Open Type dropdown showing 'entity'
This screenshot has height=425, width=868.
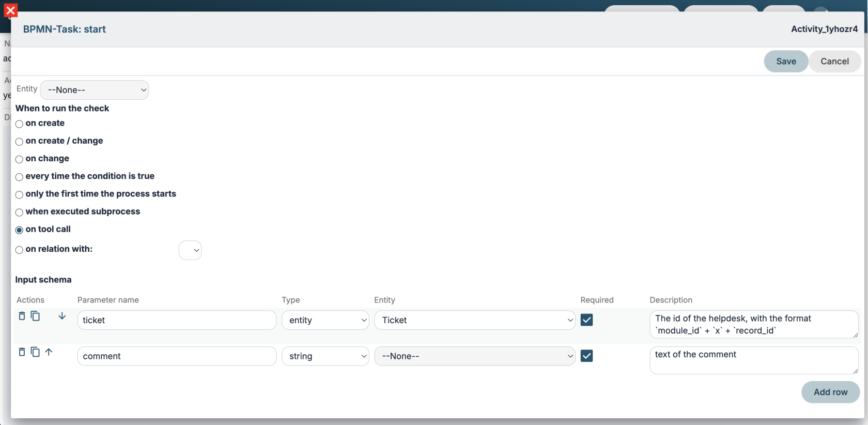(326, 320)
